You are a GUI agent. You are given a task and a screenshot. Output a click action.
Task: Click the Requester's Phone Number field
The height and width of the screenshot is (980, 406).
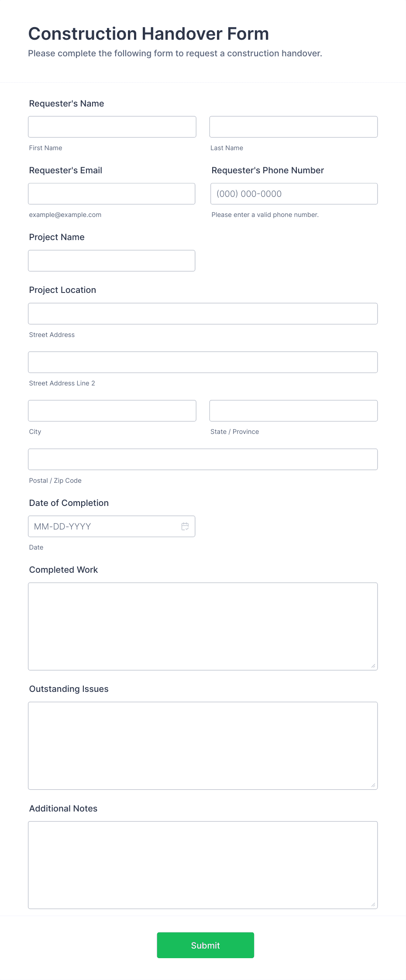pos(294,194)
